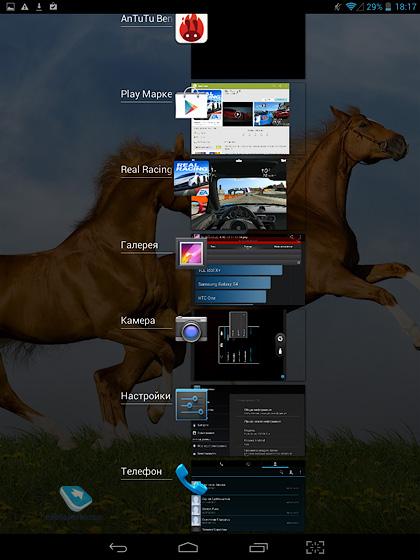Tap the Recent apps navigation button

(x=258, y=547)
